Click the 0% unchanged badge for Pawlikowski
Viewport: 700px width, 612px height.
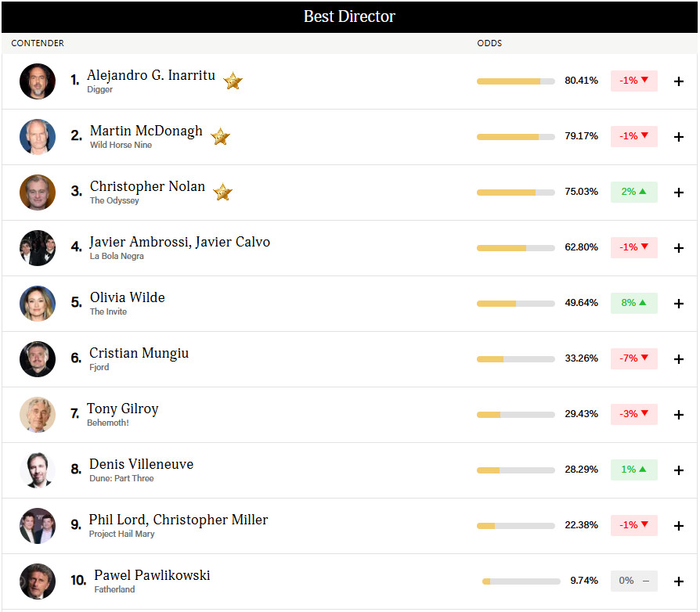[x=634, y=581]
